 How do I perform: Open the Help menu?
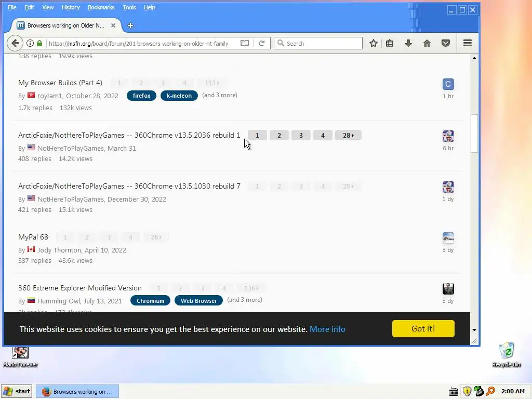[149, 7]
